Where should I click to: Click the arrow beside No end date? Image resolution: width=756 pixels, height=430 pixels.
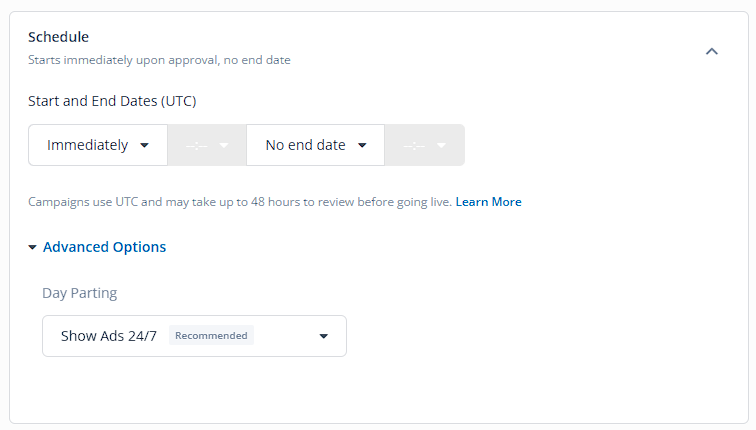[x=362, y=146]
